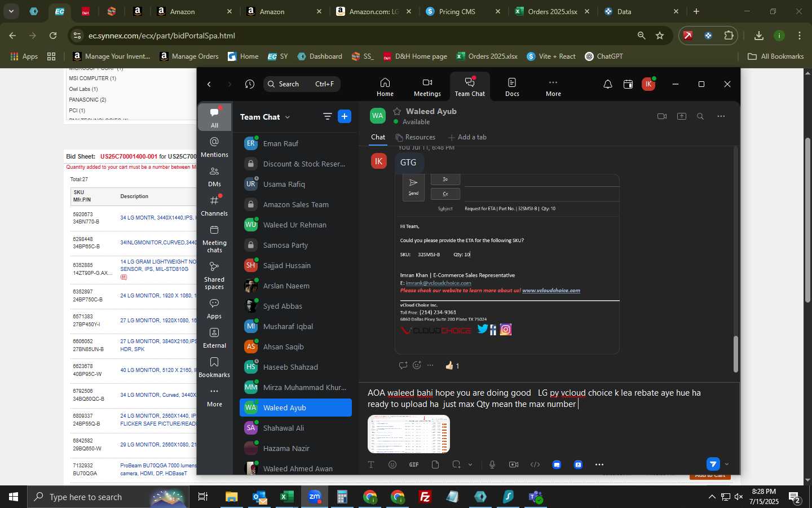Click the attach file icon in the composer
Screen dimensions: 812x508
coord(435,465)
